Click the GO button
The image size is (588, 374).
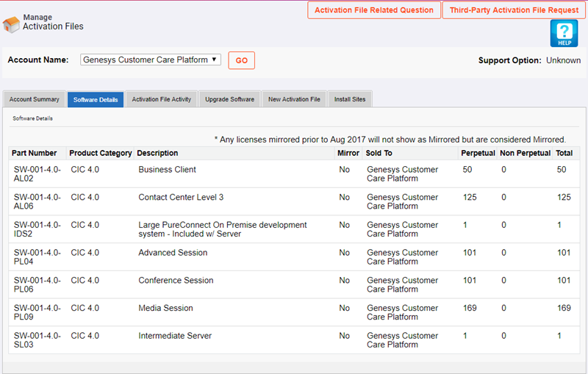pos(242,60)
